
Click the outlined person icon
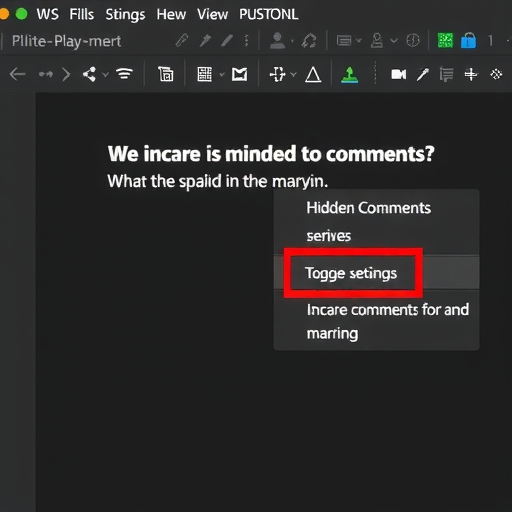(377, 41)
